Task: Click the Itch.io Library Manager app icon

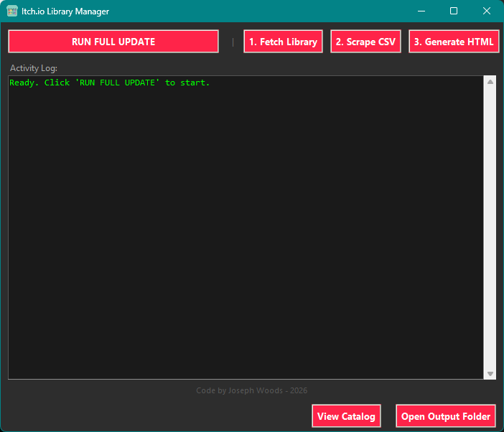Action: 12,11
